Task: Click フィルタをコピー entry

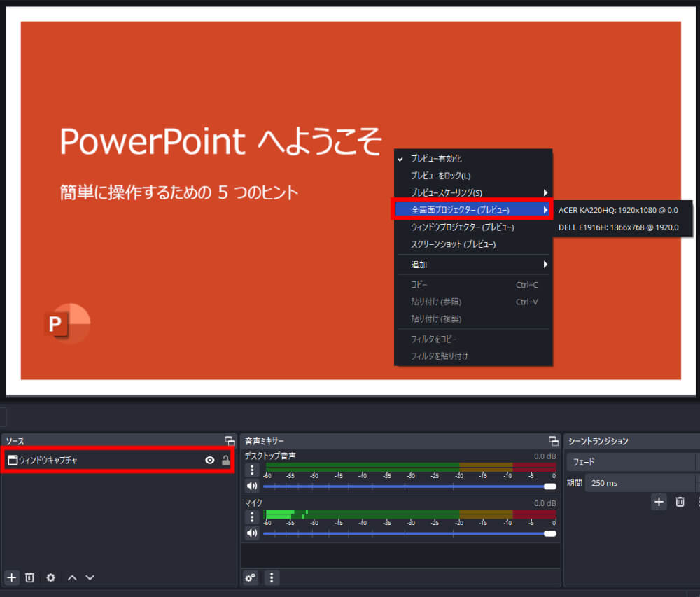Action: pos(473,339)
